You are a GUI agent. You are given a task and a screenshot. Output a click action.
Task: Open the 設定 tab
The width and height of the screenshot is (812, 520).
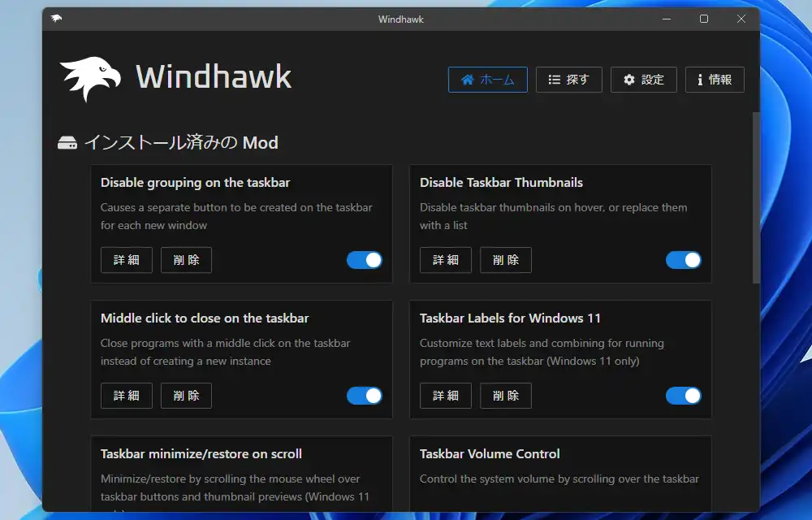coord(644,80)
